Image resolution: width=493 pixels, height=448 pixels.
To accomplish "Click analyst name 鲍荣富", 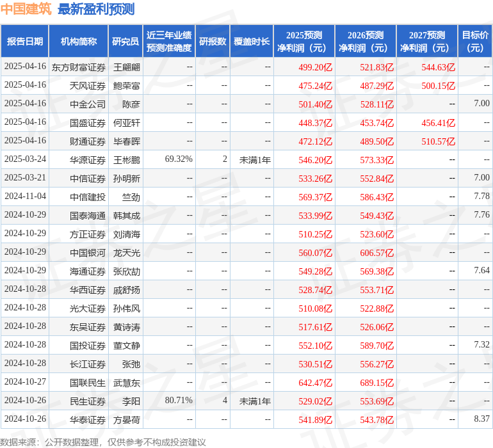I will (x=127, y=85).
